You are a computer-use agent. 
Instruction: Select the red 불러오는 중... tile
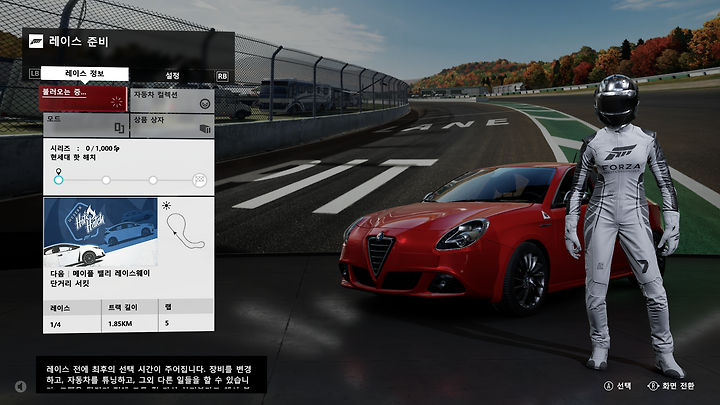(x=83, y=98)
